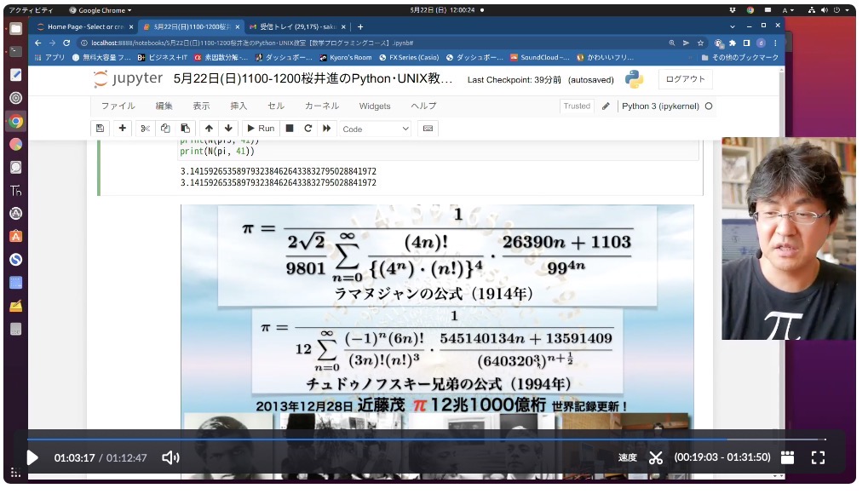Open Files from the Ubuntu dock
868x494 pixels.
point(16,28)
